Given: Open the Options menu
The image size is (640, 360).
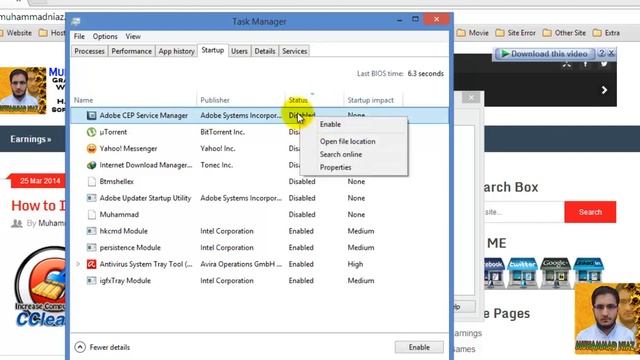Looking at the screenshot, I should coord(105,36).
